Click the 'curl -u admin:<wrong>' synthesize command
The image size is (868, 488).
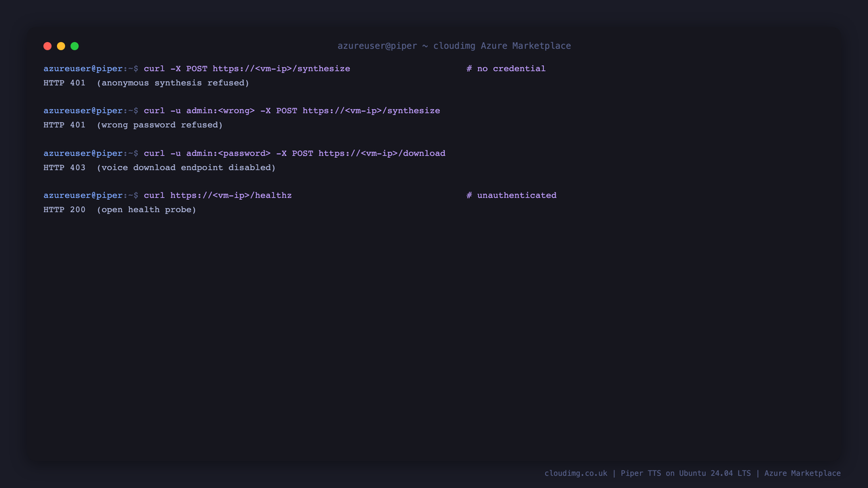pos(292,110)
